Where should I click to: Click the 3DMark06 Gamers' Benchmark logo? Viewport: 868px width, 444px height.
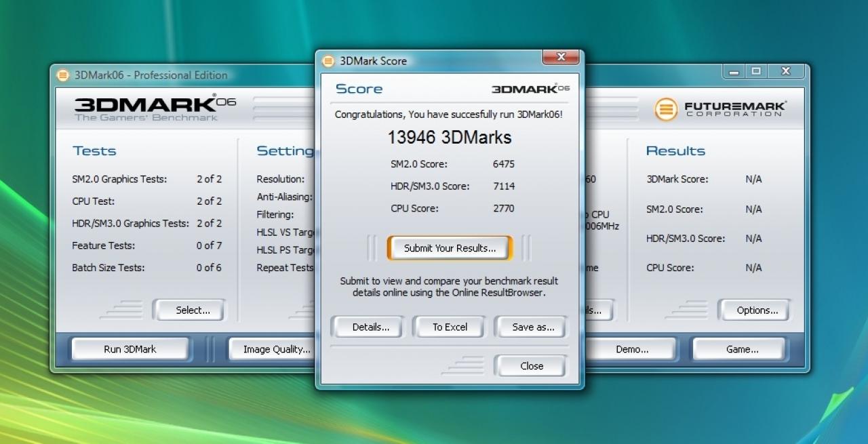(x=155, y=108)
